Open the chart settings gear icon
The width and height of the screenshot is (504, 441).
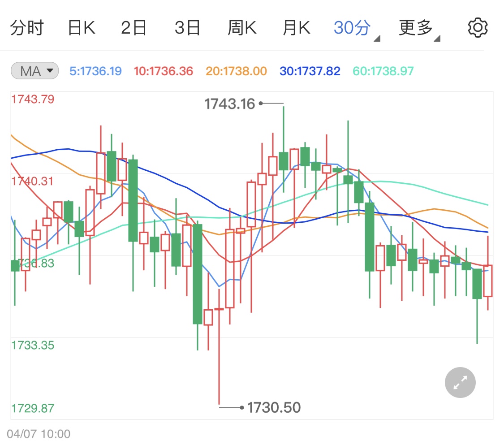click(x=478, y=28)
